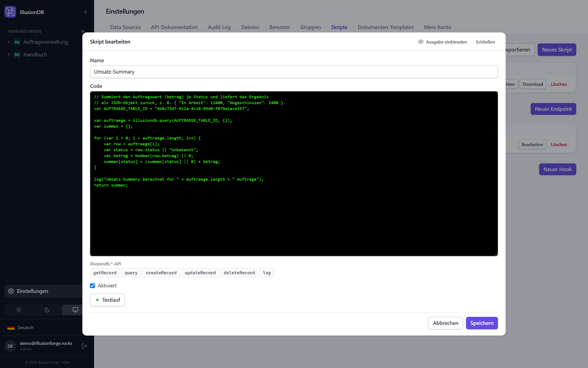Image resolution: width=588 pixels, height=368 pixels.
Task: Close the dialog via Schließen
Action: click(485, 42)
